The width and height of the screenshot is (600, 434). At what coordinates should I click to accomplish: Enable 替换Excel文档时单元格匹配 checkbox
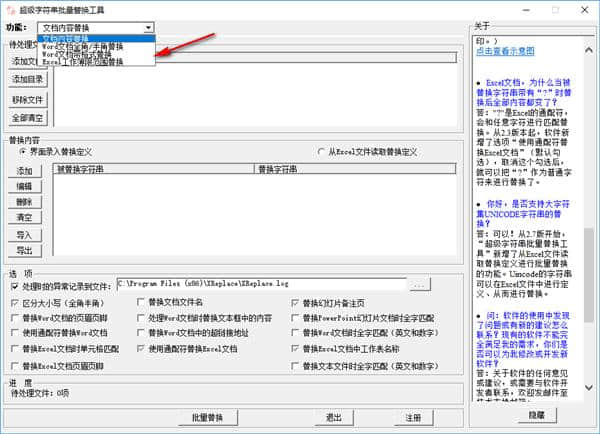point(15,349)
